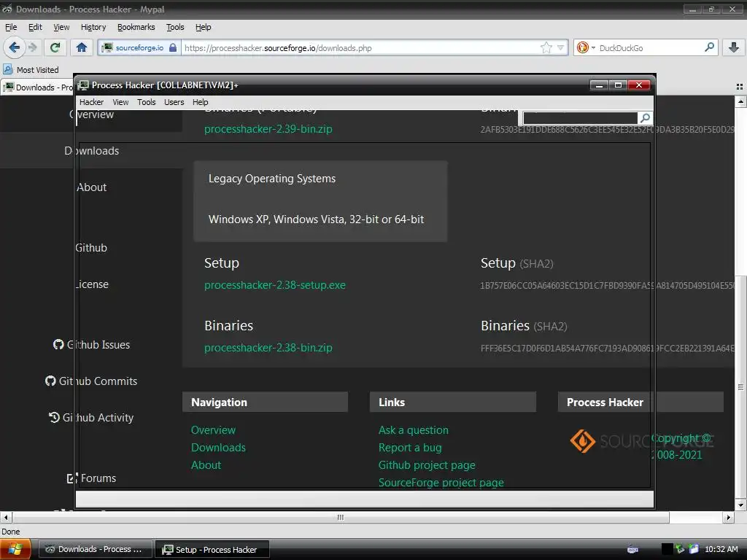Open the Tools menu in Process Hacker
This screenshot has width=747, height=560.
click(x=146, y=102)
